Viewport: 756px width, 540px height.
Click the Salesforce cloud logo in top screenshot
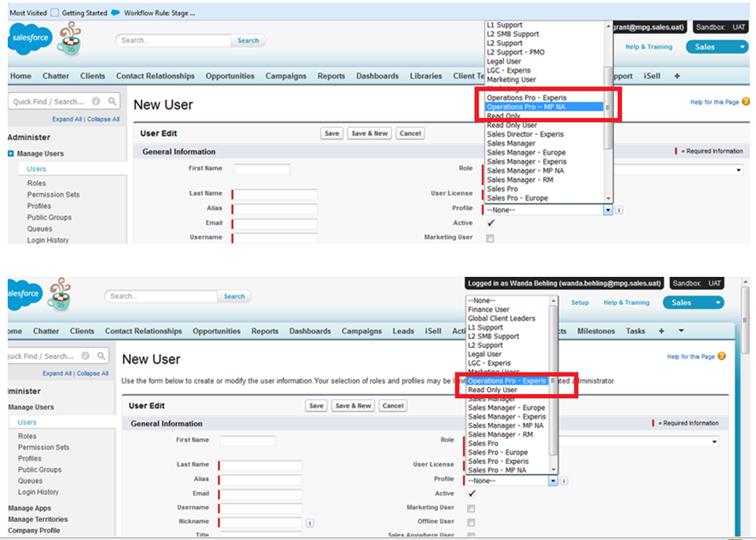(29, 38)
